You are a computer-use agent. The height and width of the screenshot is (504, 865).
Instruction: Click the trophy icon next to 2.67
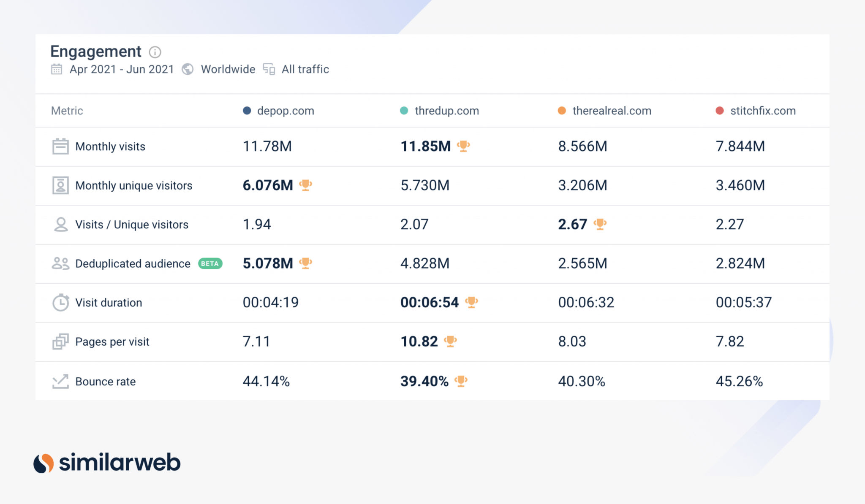coord(600,224)
